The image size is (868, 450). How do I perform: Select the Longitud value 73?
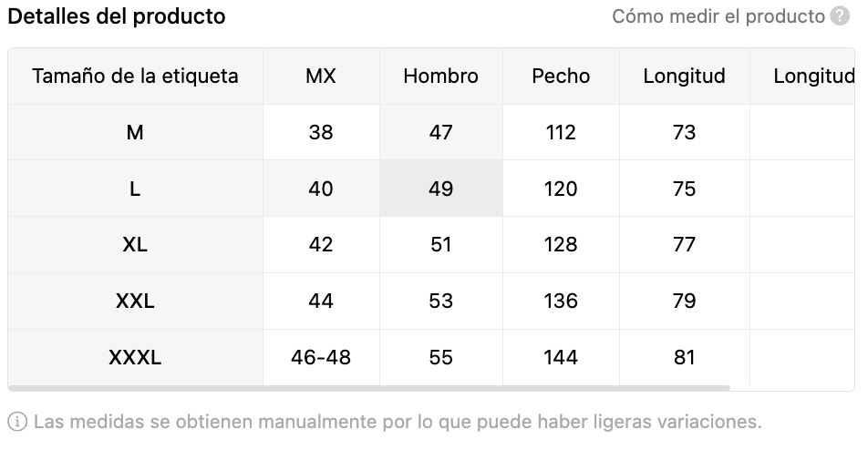coord(684,133)
